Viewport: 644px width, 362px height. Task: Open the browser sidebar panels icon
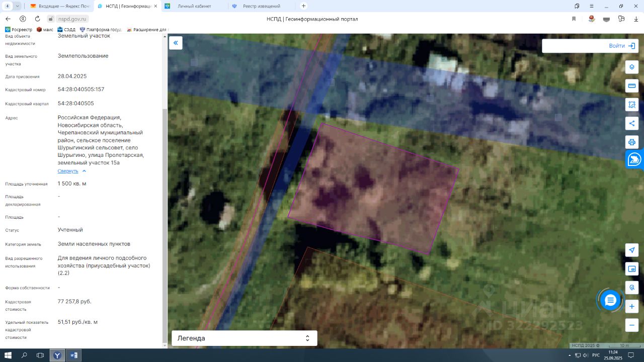tap(577, 6)
